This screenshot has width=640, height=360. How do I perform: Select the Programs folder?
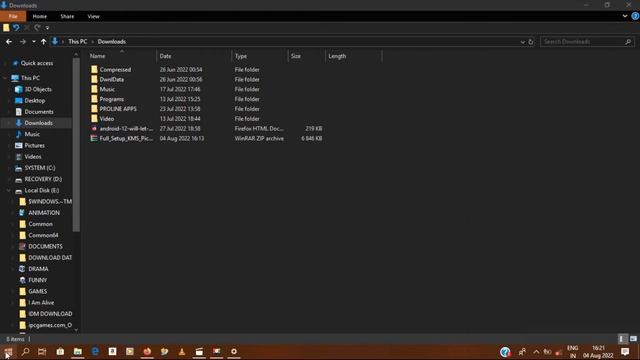point(111,99)
